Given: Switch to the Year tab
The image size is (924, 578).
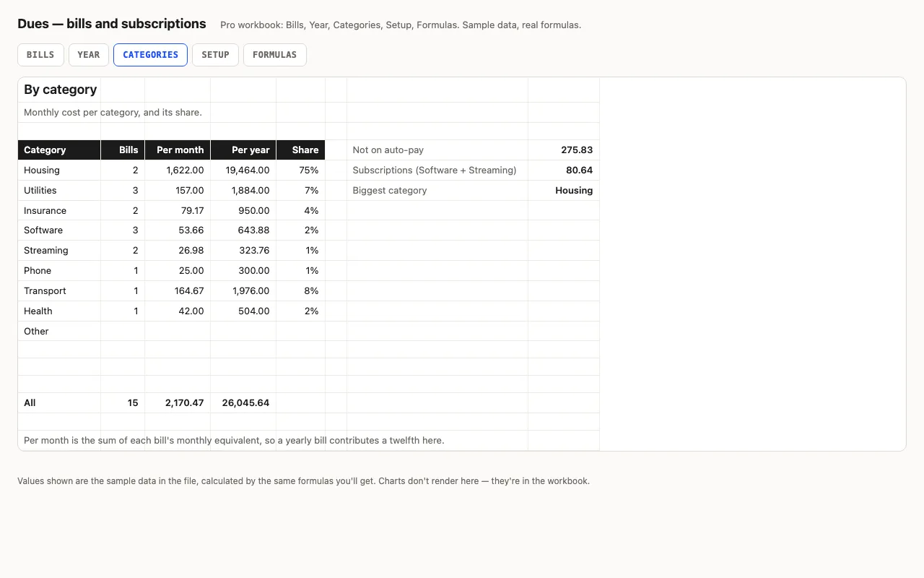Looking at the screenshot, I should (x=89, y=55).
